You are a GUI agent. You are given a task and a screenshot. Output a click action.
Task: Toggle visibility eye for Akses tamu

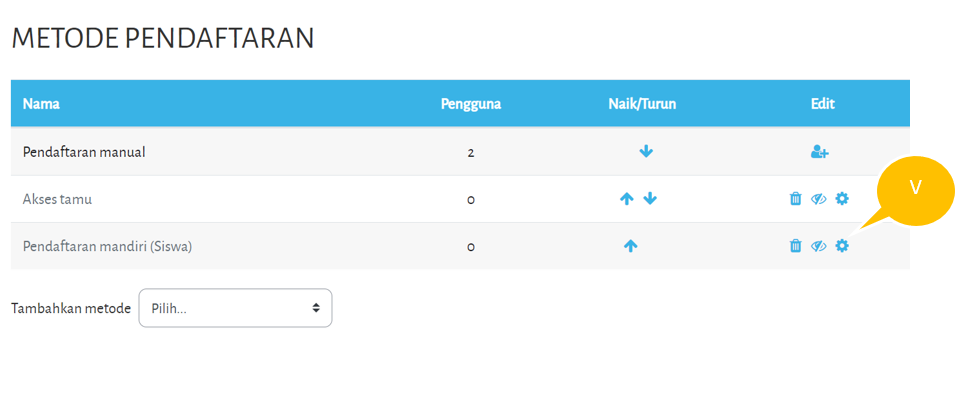pyautogui.click(x=819, y=199)
